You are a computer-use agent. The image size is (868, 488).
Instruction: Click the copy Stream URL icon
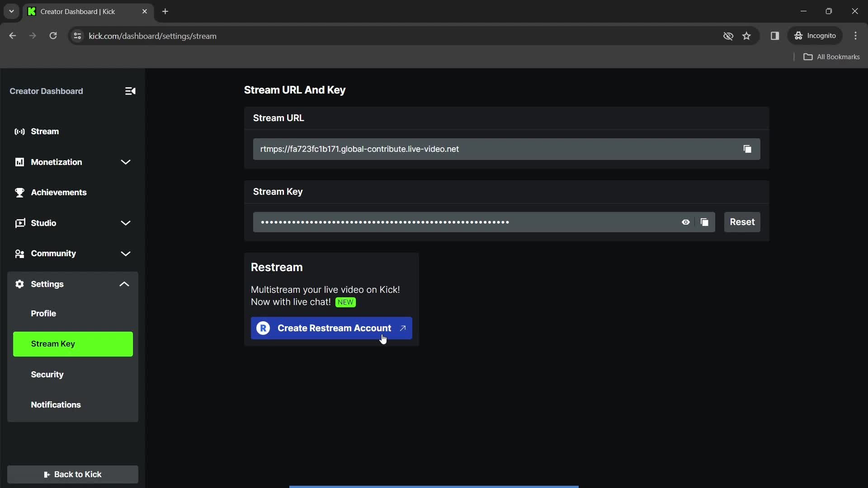(x=748, y=148)
